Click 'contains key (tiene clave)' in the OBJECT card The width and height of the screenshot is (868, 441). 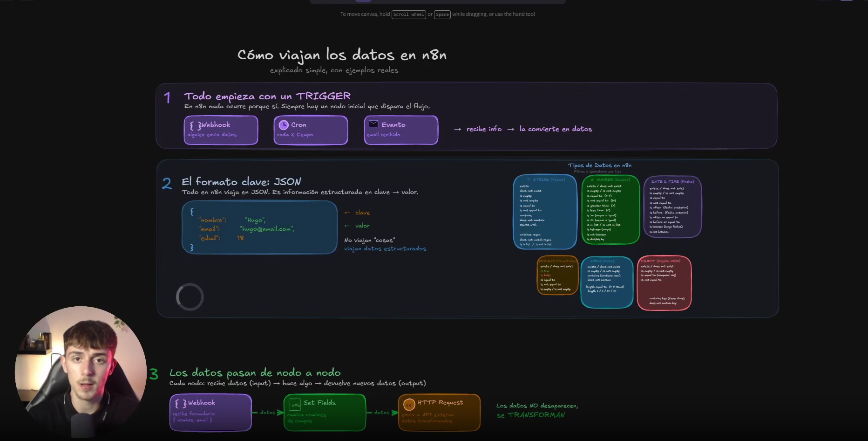[x=667, y=298]
